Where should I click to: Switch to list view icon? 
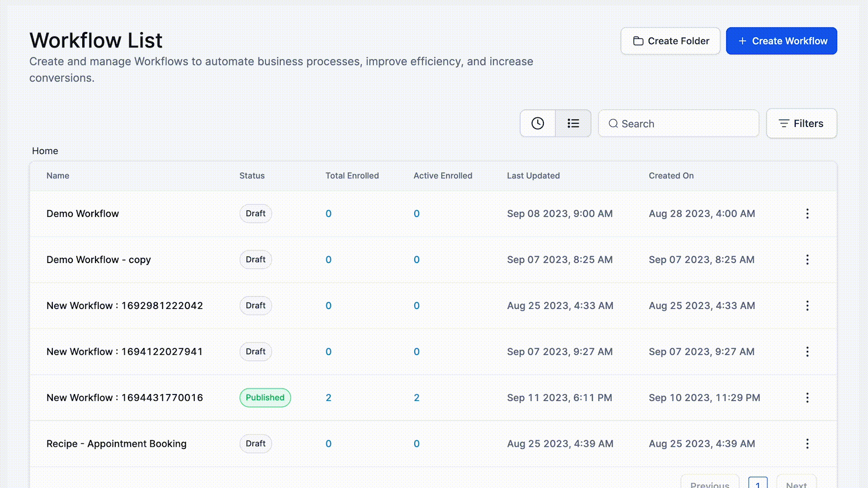573,123
